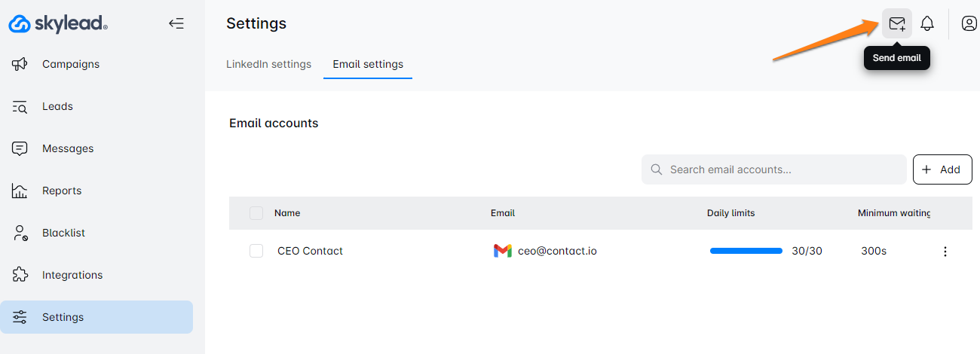Go to Leads in the sidebar
The width and height of the screenshot is (980, 354).
[x=57, y=106]
